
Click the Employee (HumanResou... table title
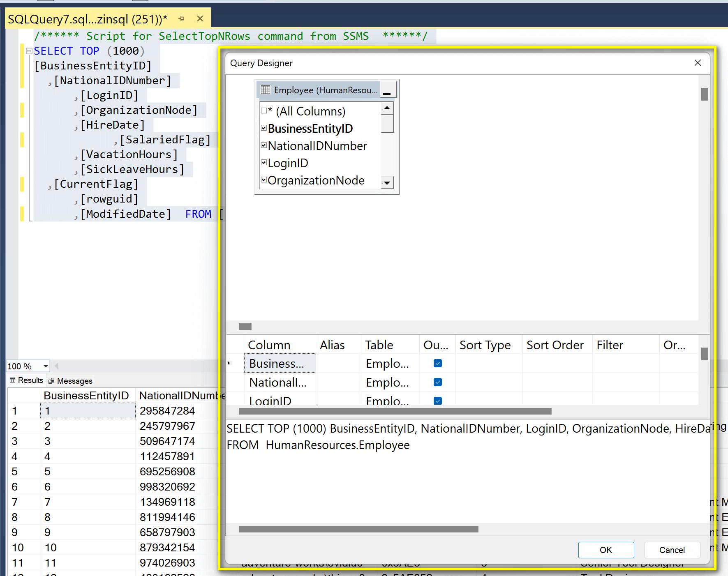pyautogui.click(x=326, y=90)
